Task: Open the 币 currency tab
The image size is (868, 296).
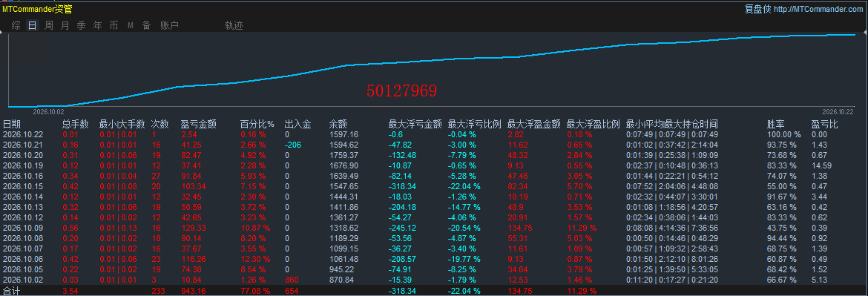Action: click(x=114, y=25)
